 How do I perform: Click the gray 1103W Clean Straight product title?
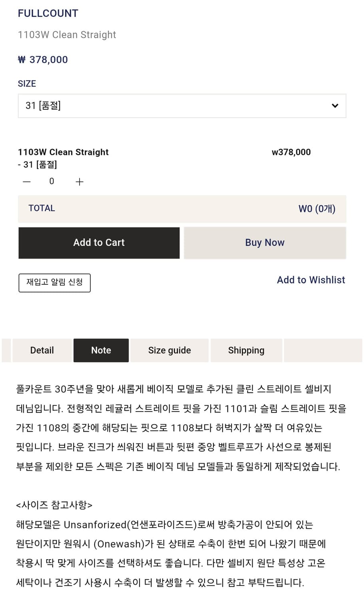pos(67,35)
